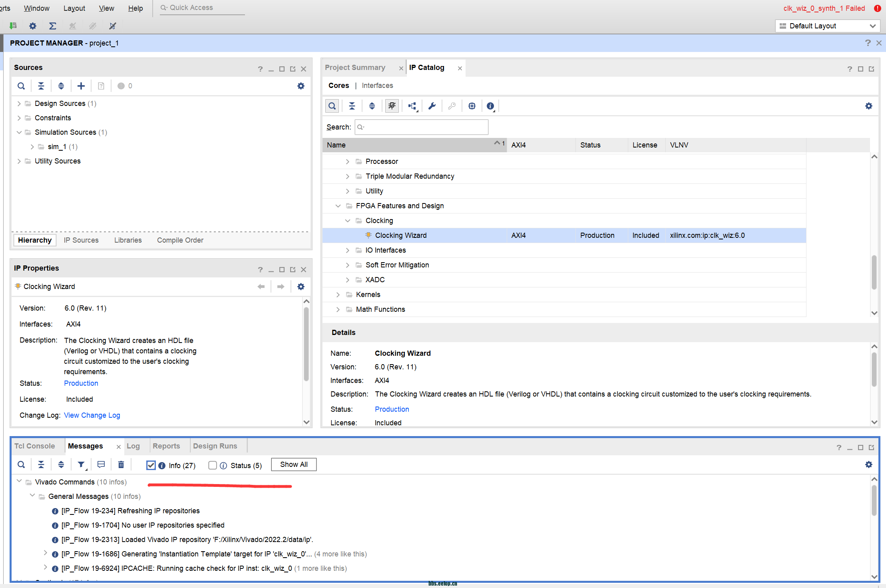Viewport: 886px width, 588px height.
Task: Go forward in IP Properties panel
Action: point(281,287)
